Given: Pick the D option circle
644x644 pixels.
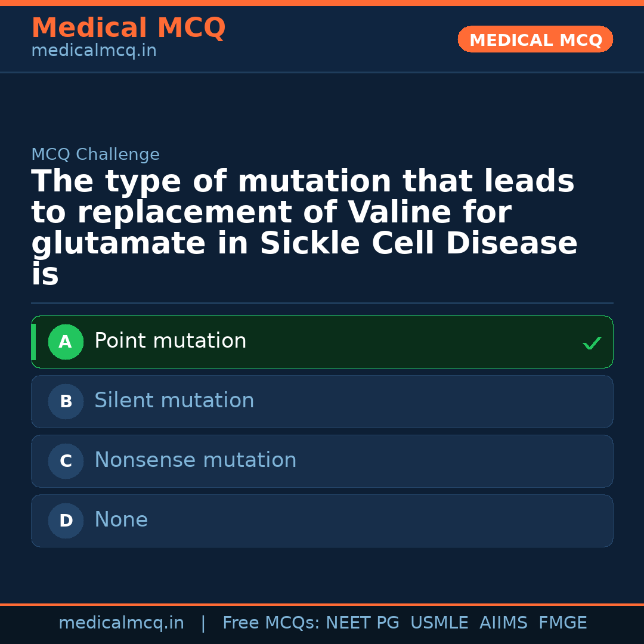Looking at the screenshot, I should coord(66,521).
